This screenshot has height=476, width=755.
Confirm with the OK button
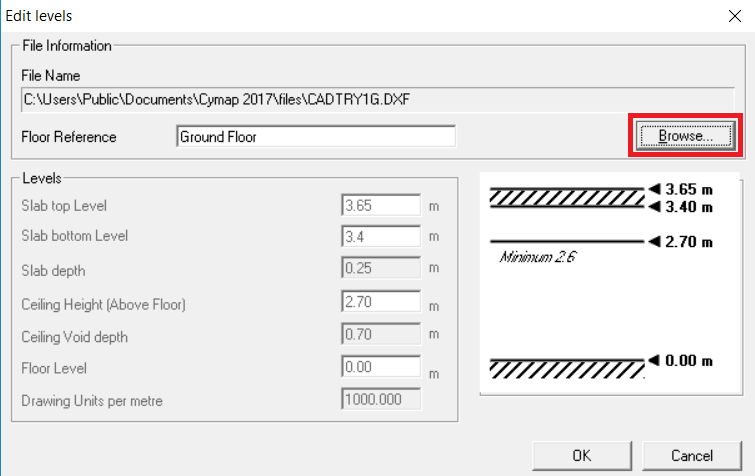(582, 456)
